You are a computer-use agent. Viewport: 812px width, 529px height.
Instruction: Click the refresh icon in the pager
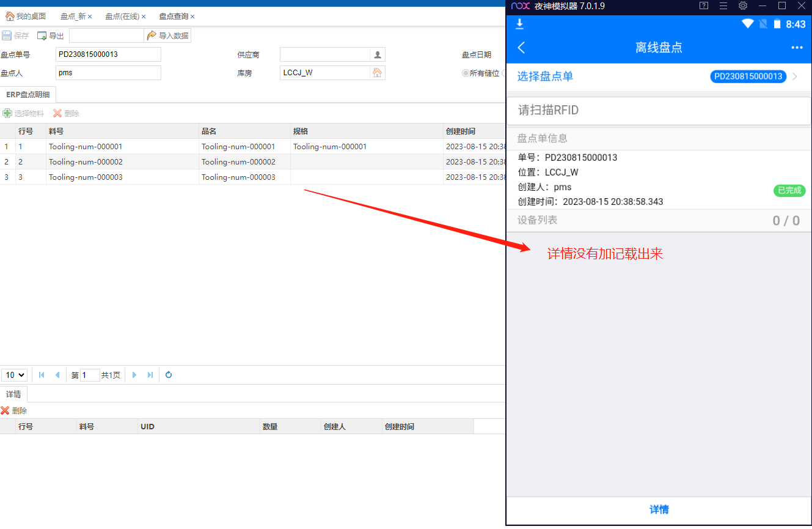(x=169, y=375)
